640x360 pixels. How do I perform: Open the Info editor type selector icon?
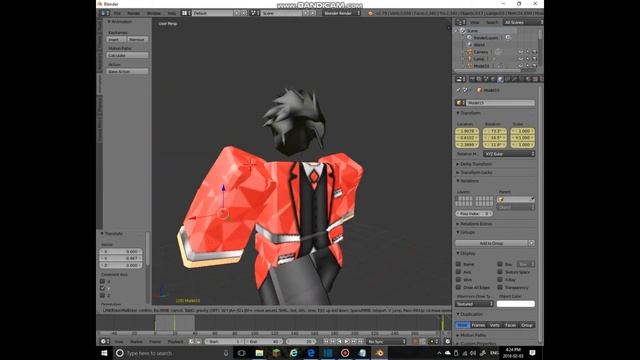coord(104,13)
